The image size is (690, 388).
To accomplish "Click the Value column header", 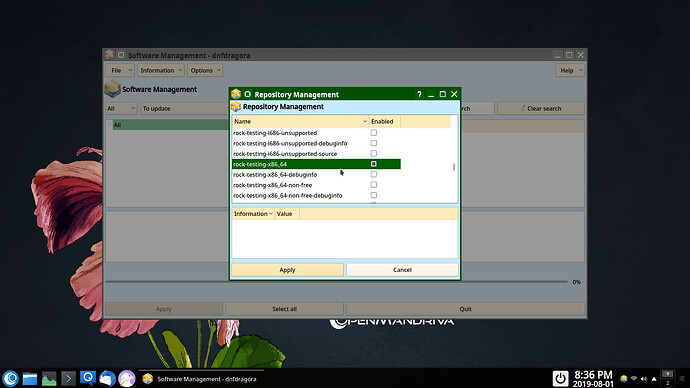I will coord(287,214).
